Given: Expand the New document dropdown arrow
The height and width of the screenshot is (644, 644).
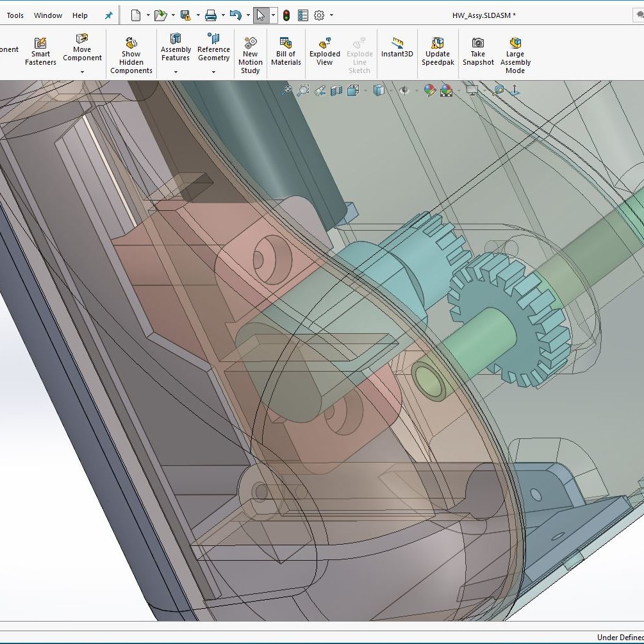Looking at the screenshot, I should pos(148,15).
